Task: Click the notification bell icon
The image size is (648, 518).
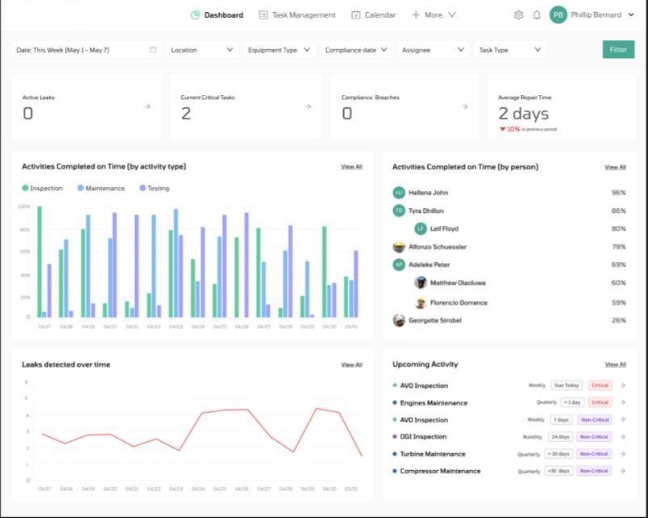Action: (536, 15)
